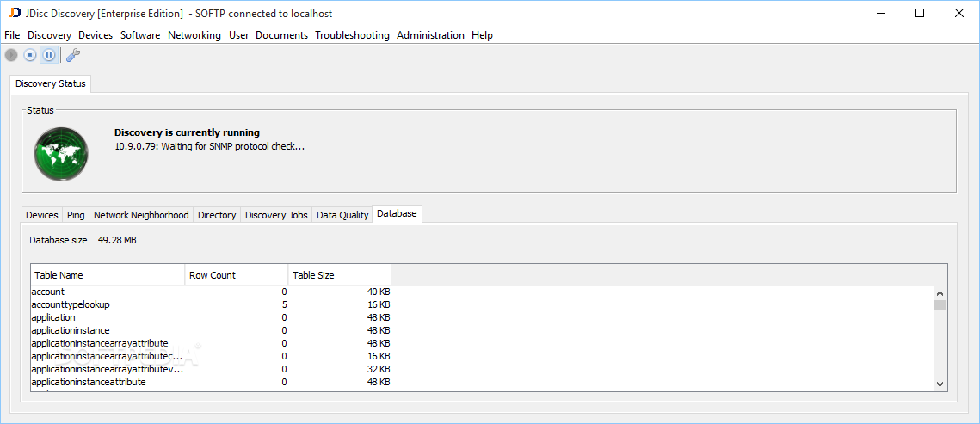
Task: Switch to the Discovery Jobs tab
Action: [276, 215]
